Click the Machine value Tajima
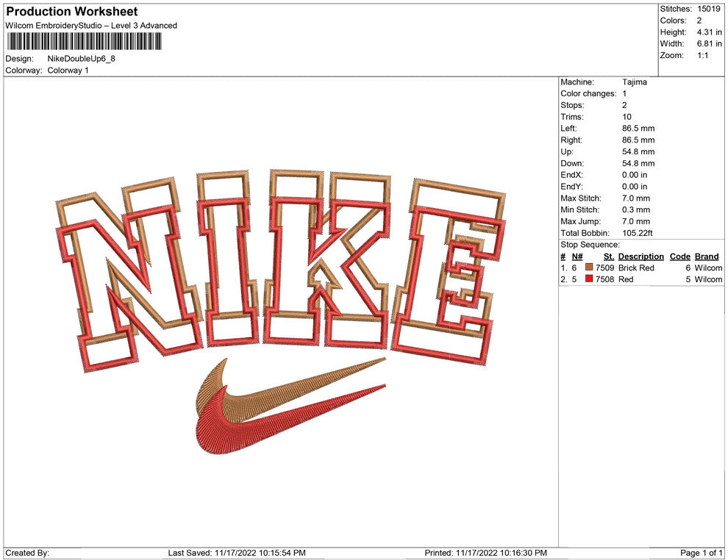 (634, 82)
